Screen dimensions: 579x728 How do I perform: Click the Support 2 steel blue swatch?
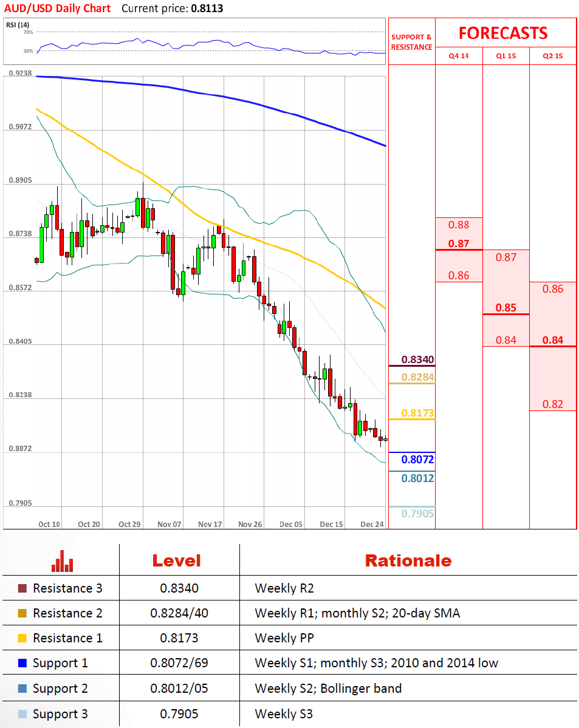[22, 688]
